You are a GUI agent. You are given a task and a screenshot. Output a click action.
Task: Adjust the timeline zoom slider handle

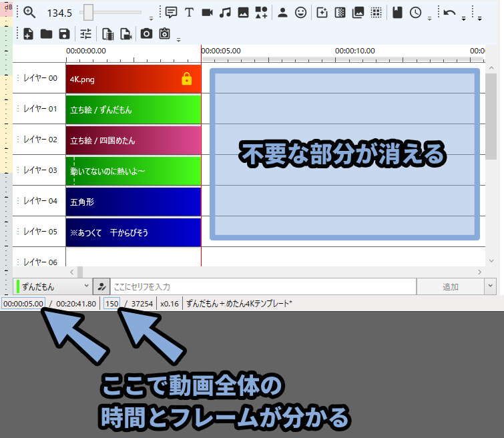pyautogui.click(x=88, y=13)
